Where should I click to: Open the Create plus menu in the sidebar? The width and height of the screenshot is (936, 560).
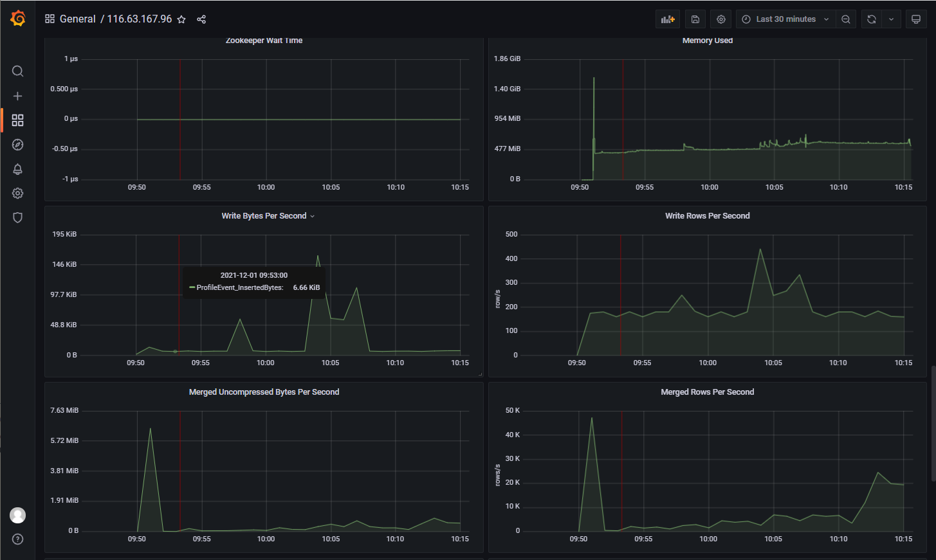coord(18,96)
